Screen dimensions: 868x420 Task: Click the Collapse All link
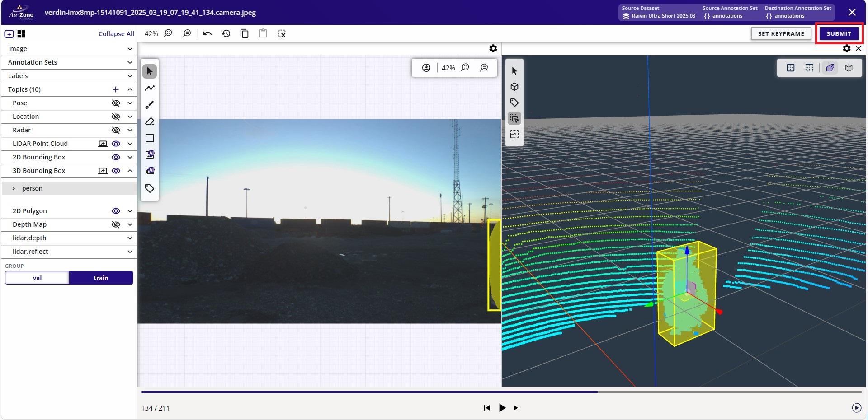[x=116, y=34]
